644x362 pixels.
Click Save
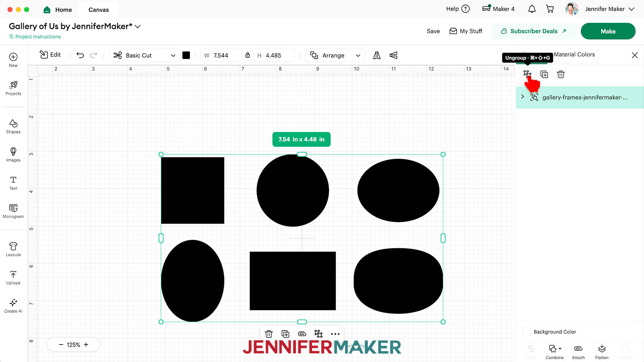[433, 31]
